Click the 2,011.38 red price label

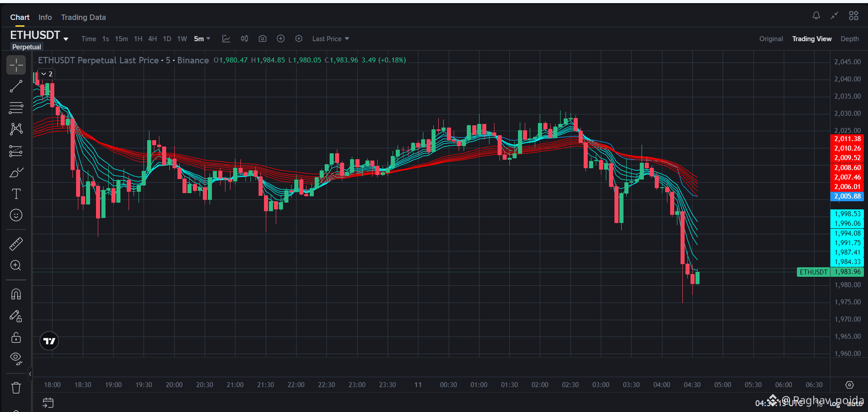(847, 139)
